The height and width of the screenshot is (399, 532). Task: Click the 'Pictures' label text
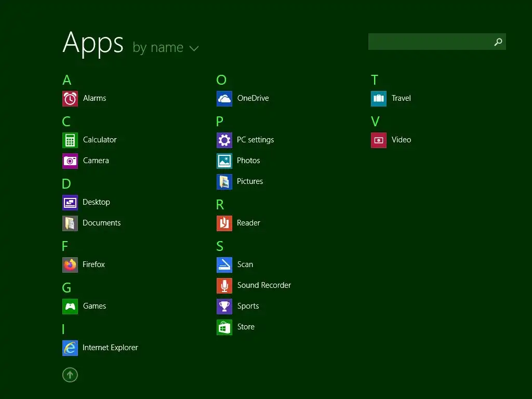pos(250,181)
